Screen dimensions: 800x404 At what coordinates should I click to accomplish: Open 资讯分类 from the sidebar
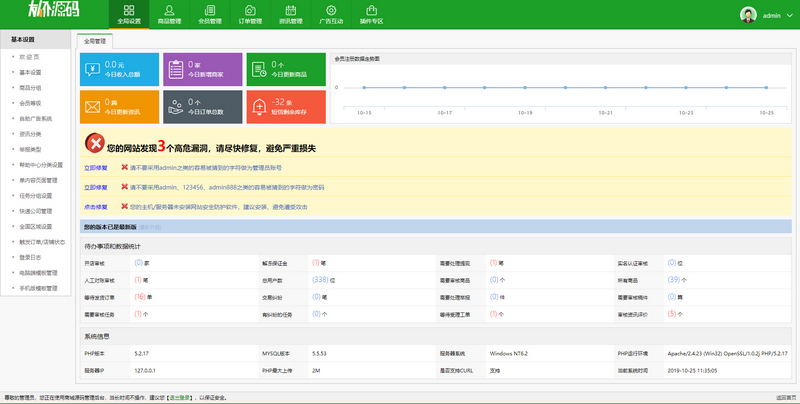pyautogui.click(x=30, y=134)
